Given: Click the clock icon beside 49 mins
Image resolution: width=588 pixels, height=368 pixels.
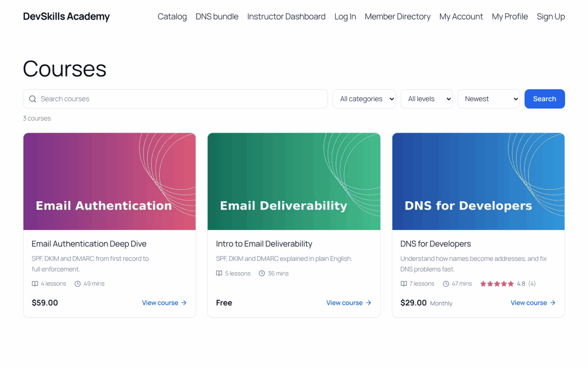Looking at the screenshot, I should (x=78, y=284).
